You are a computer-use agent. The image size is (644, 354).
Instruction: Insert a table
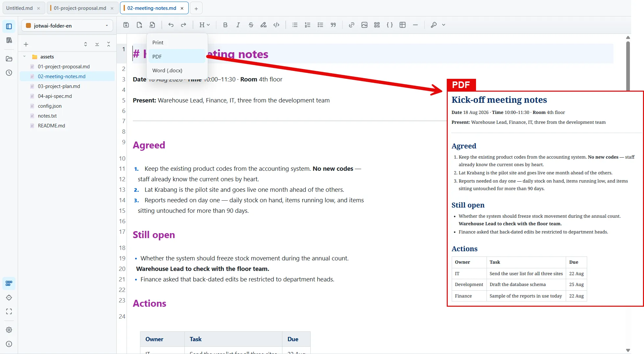[402, 25]
